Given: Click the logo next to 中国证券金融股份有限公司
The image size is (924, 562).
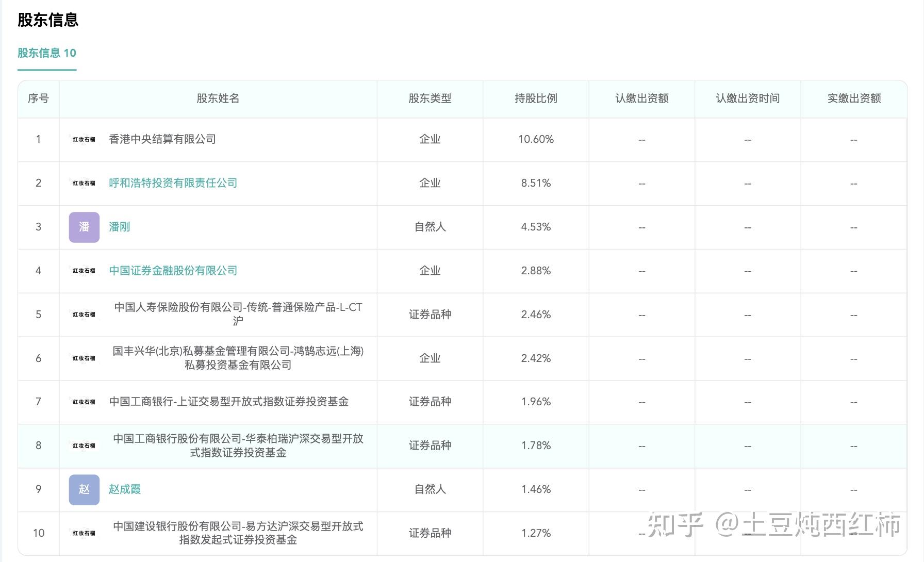Looking at the screenshot, I should (x=84, y=271).
